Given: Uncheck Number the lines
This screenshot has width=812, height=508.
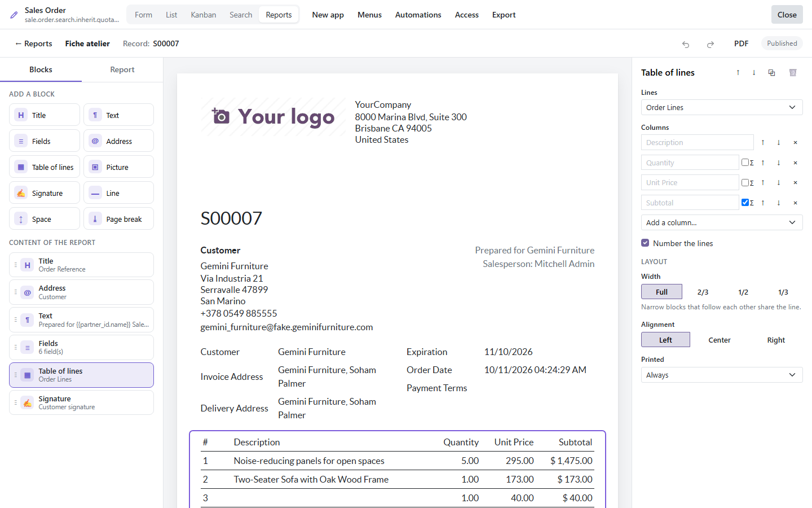Looking at the screenshot, I should 645,243.
